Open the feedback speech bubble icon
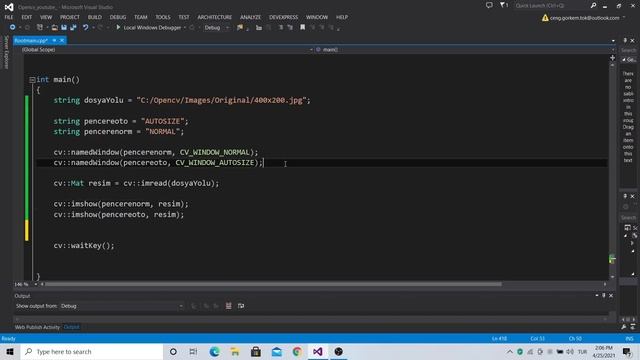The width and height of the screenshot is (640, 360). click(x=489, y=5)
